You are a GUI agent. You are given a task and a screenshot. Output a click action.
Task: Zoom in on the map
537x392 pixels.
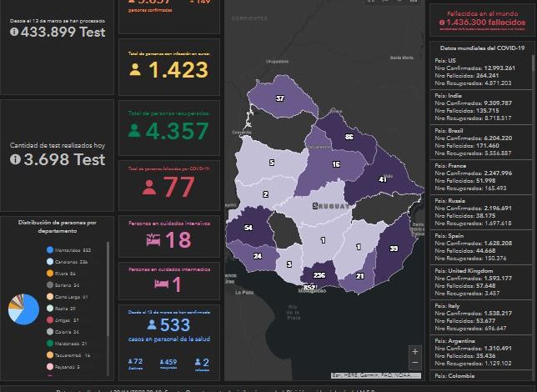click(x=415, y=351)
